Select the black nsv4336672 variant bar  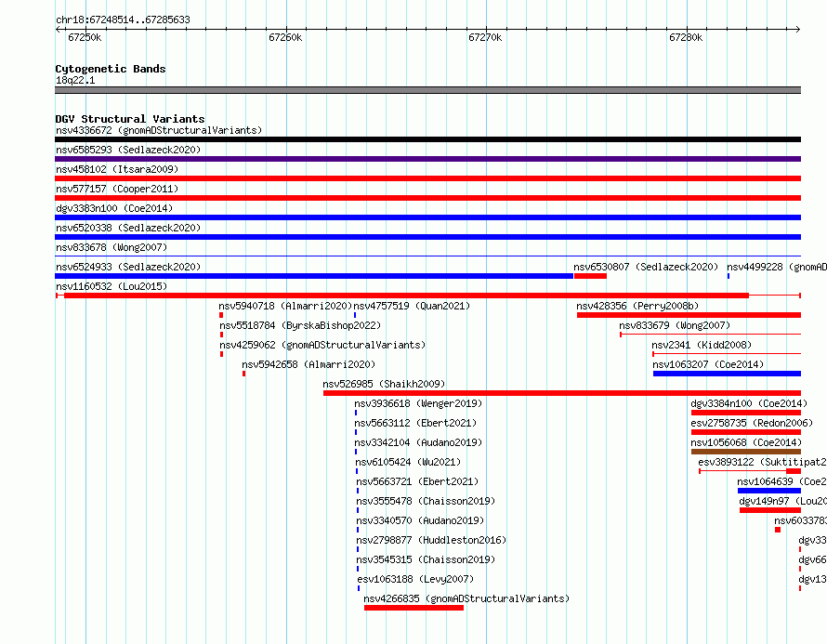pyautogui.click(x=427, y=139)
